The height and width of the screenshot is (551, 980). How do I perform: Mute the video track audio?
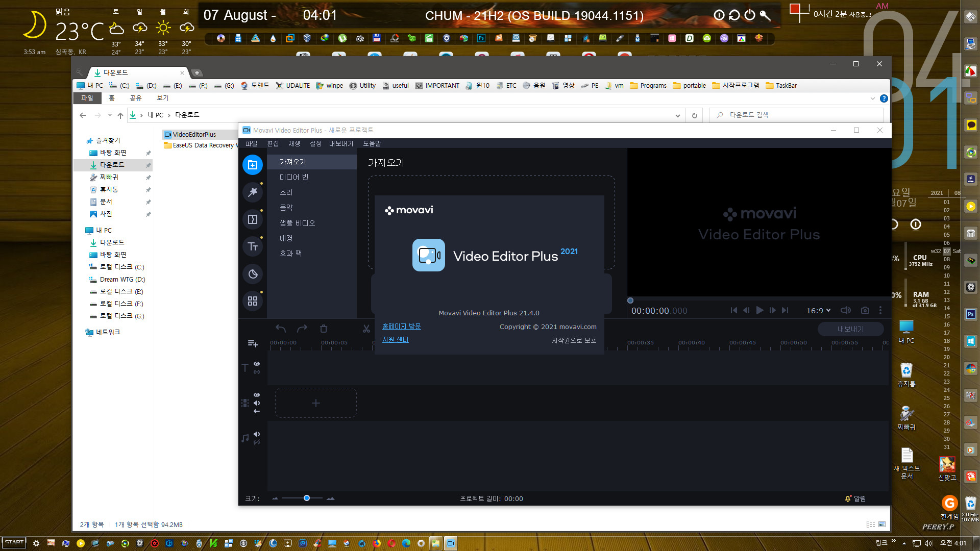pos(257,403)
